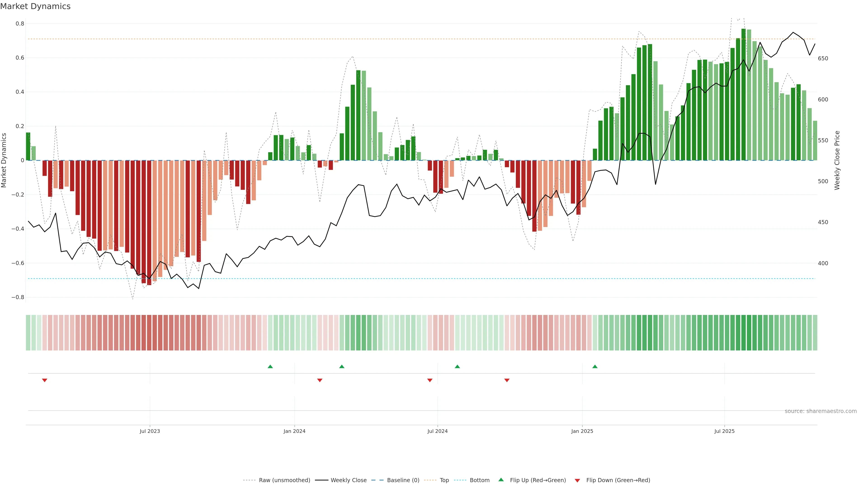Click the darkest red heatmap strip cell
This screenshot has width=868, height=488.
pyautogui.click(x=149, y=332)
